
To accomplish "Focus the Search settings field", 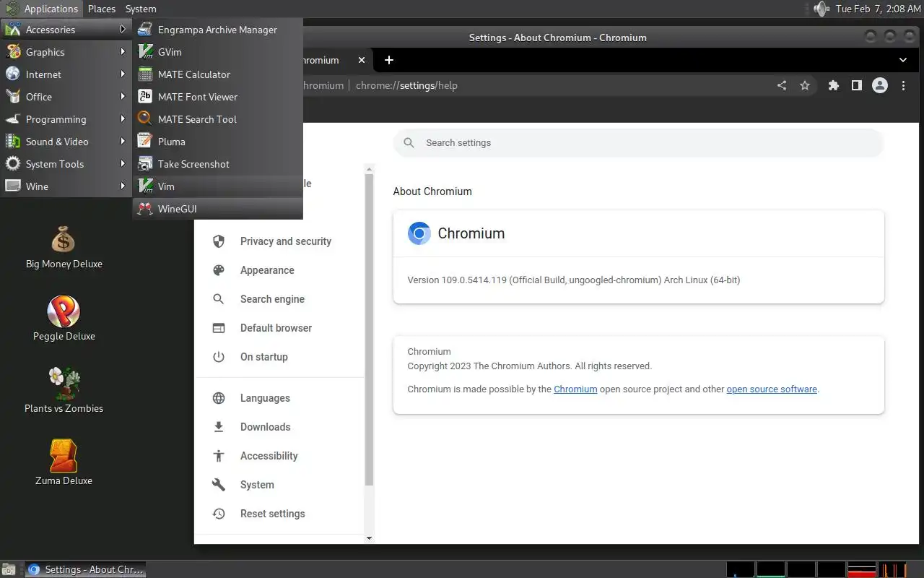I will click(x=638, y=143).
